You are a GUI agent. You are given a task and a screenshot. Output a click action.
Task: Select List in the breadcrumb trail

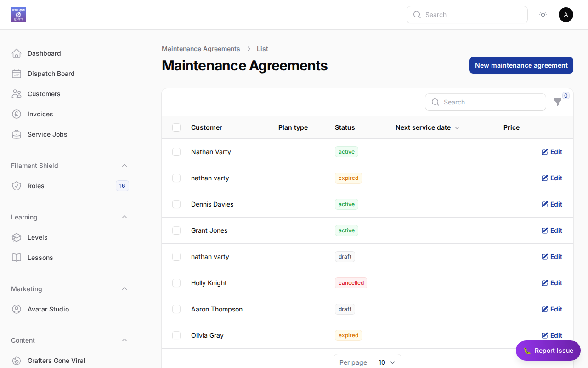point(262,49)
